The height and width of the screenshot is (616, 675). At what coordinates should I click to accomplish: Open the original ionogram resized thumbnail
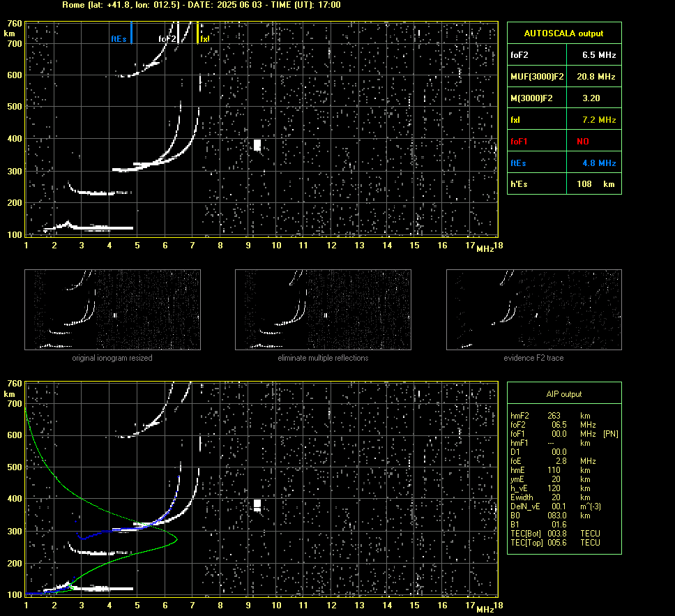point(112,310)
